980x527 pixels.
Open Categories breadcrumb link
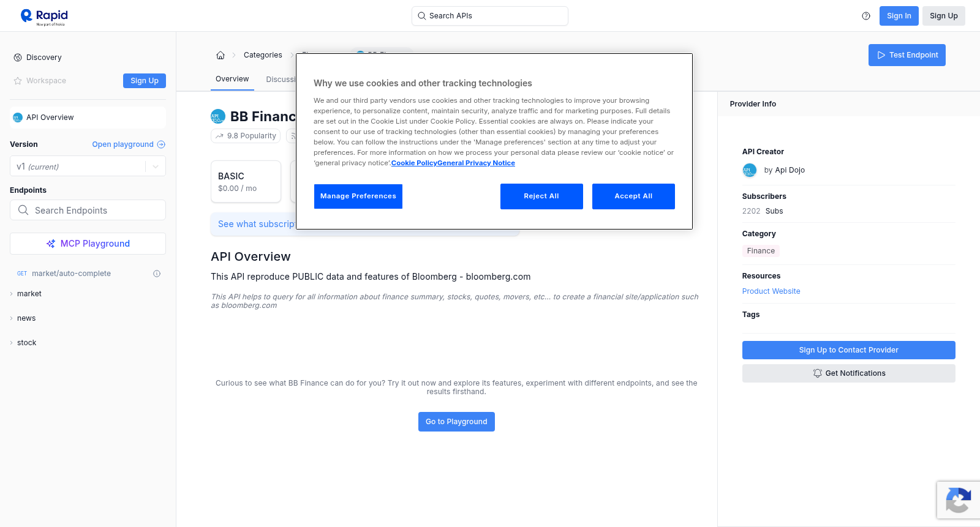(x=263, y=55)
